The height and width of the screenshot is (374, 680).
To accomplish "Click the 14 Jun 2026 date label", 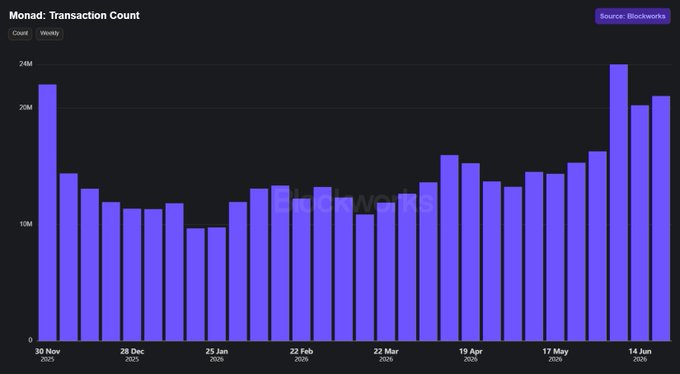I will point(640,355).
